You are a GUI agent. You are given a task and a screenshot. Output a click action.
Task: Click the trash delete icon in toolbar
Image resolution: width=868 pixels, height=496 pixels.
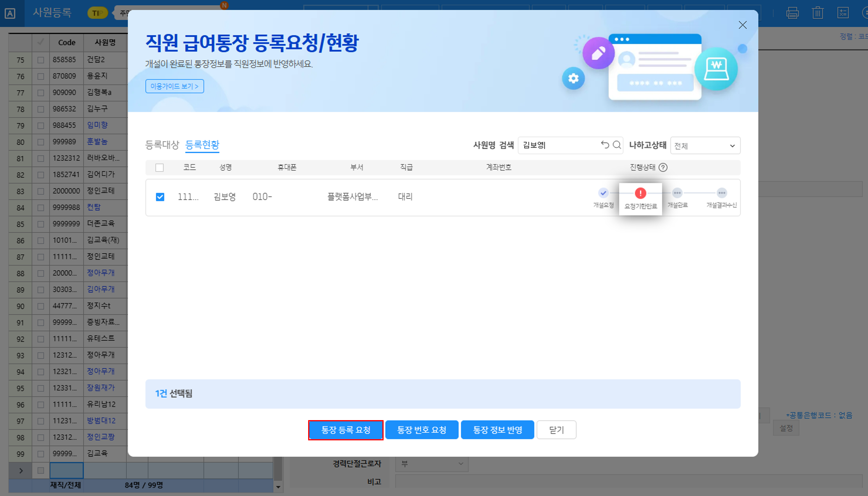tap(818, 13)
